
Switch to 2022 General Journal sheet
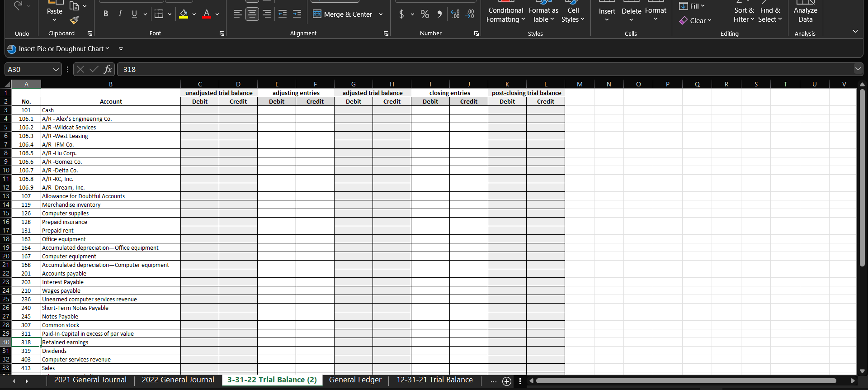(178, 380)
